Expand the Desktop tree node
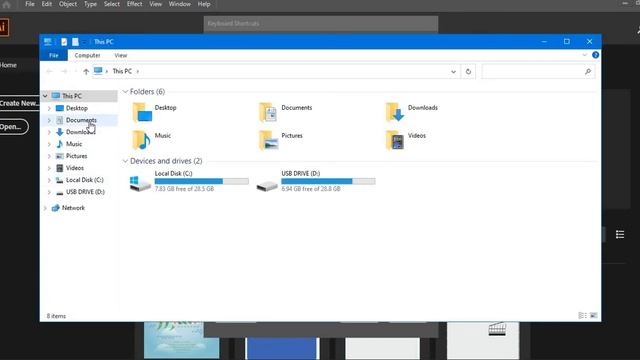 (x=49, y=108)
